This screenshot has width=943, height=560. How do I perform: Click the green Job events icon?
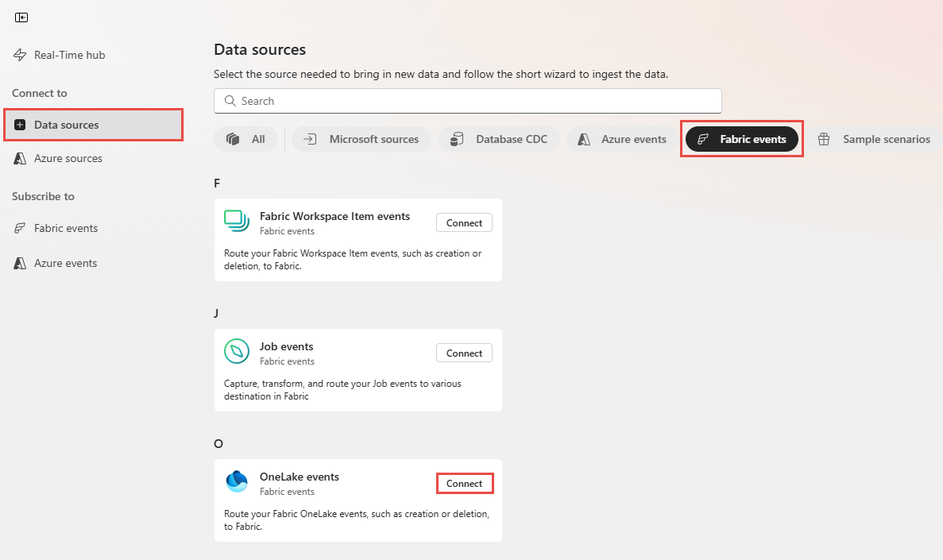coord(236,352)
